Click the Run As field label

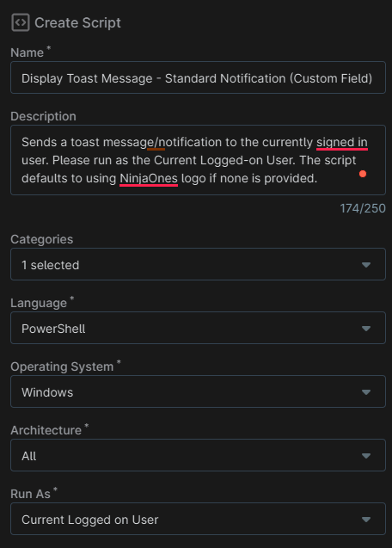pos(30,494)
